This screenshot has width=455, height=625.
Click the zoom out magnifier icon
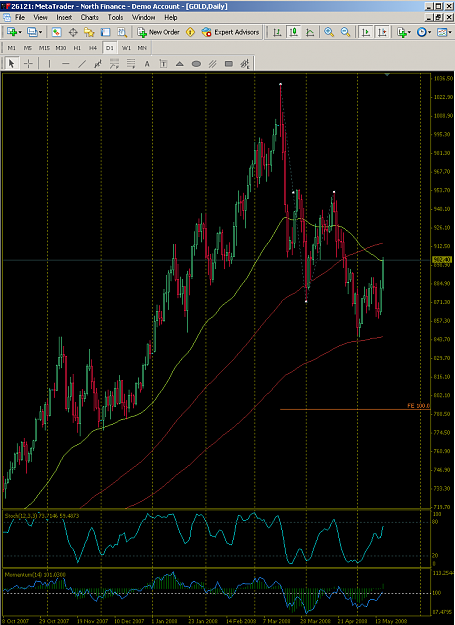click(345, 32)
